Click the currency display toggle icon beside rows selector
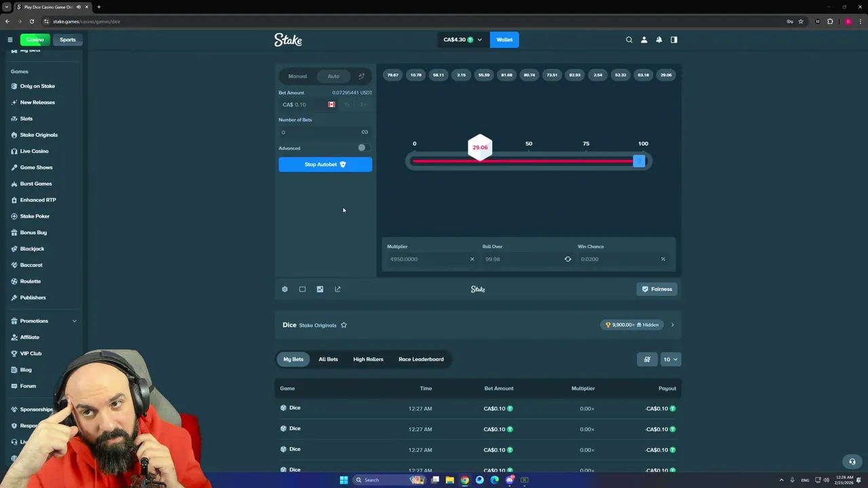Image resolution: width=868 pixels, height=488 pixels. click(x=647, y=359)
